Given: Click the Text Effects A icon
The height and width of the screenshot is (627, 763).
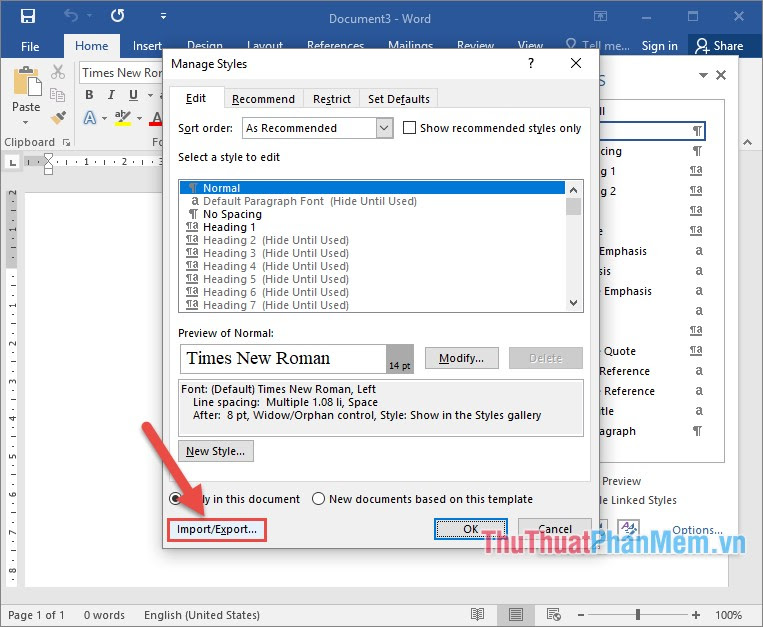Looking at the screenshot, I should click(x=90, y=117).
